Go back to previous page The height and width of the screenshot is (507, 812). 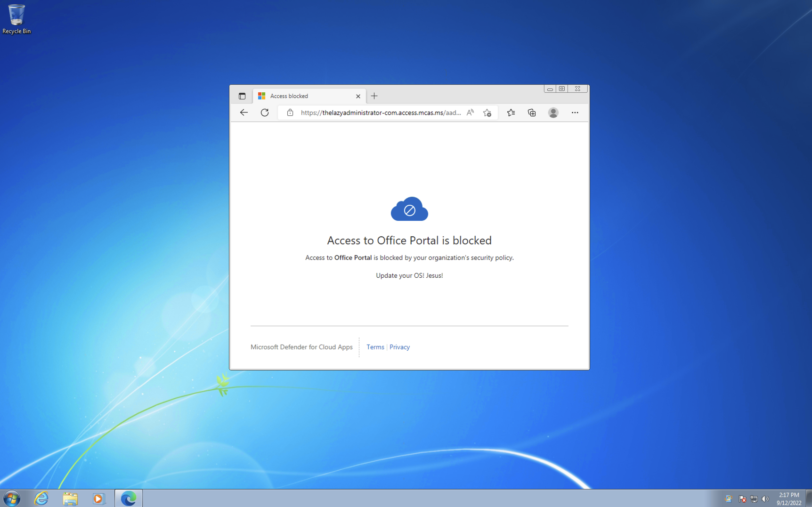(x=244, y=113)
